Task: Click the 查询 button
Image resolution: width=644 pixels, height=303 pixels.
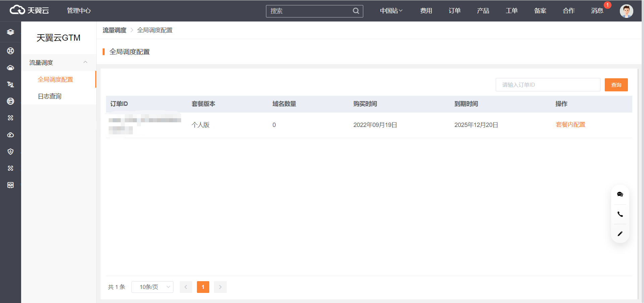Action: (616, 85)
